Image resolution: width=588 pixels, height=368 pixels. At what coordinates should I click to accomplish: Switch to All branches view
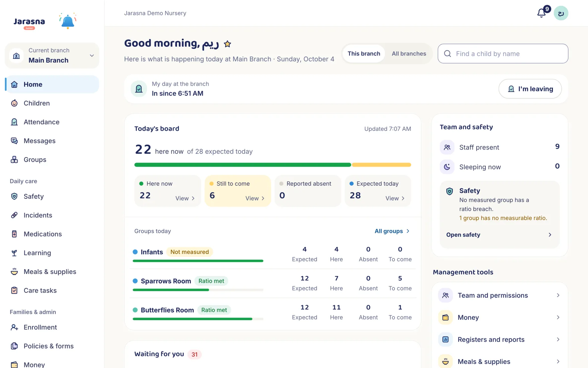(409, 54)
